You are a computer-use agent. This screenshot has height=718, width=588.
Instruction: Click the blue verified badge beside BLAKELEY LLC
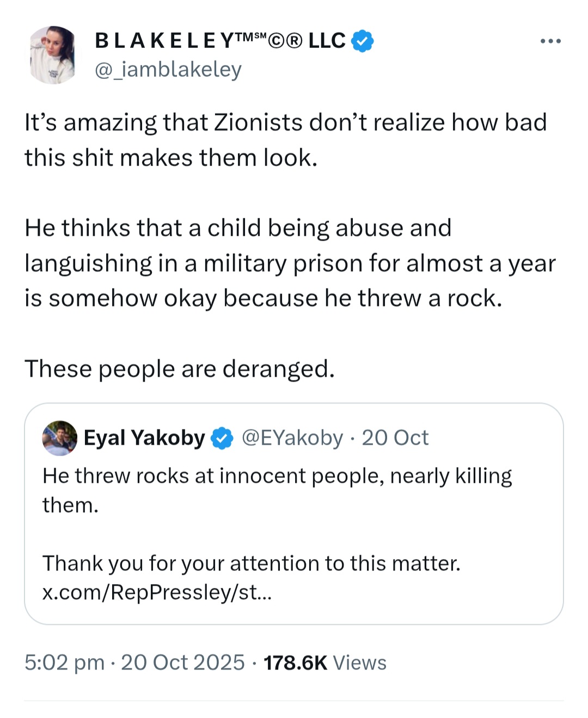point(363,41)
